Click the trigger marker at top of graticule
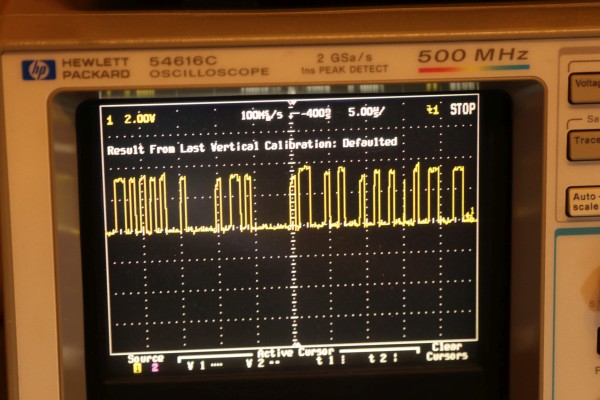The image size is (600, 400). point(291,105)
